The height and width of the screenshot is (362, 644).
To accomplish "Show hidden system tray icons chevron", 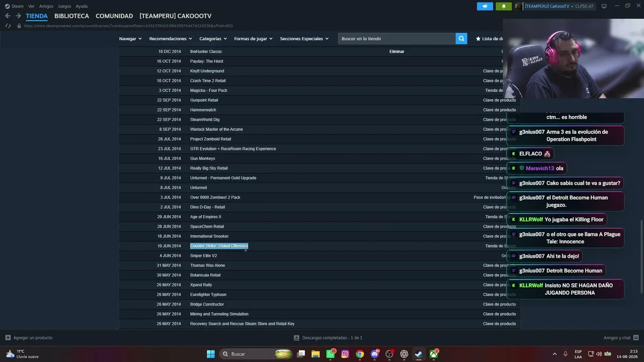I will tap(555, 354).
